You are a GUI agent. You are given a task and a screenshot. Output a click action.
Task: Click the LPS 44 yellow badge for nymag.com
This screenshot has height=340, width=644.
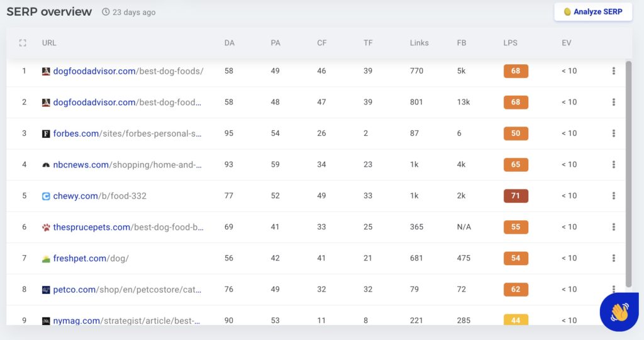click(516, 320)
